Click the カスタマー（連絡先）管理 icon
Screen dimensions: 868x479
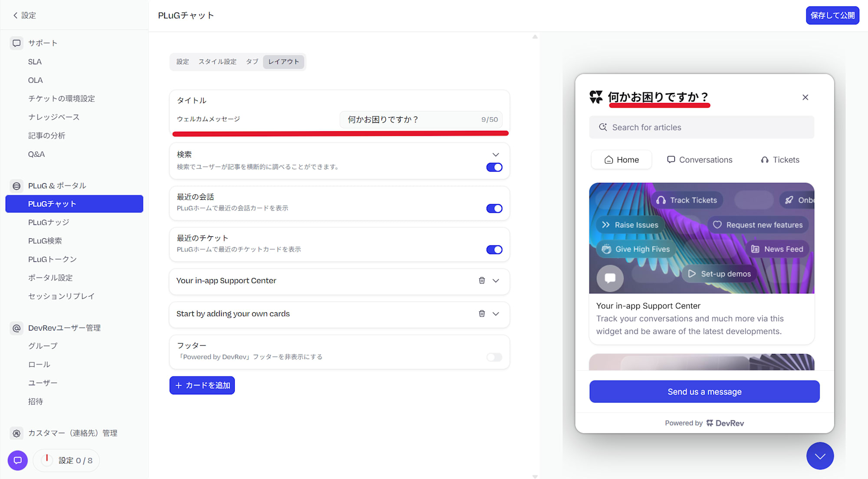coord(16,433)
